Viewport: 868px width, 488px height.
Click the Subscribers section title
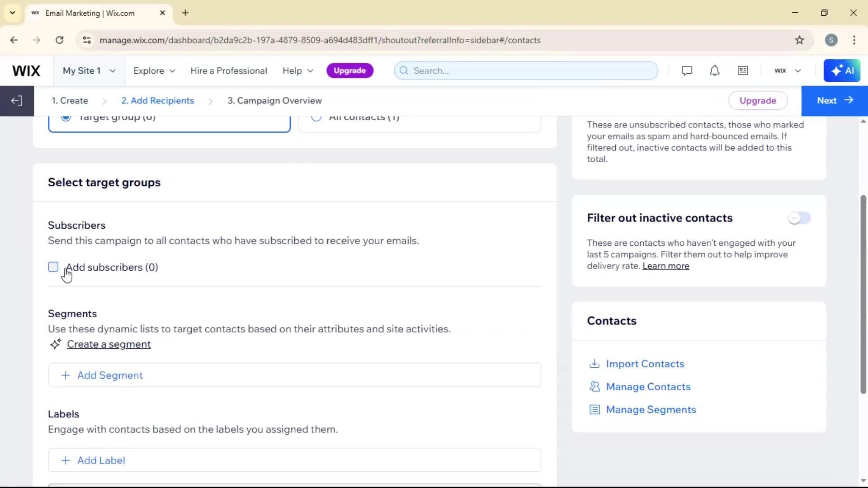(x=76, y=225)
